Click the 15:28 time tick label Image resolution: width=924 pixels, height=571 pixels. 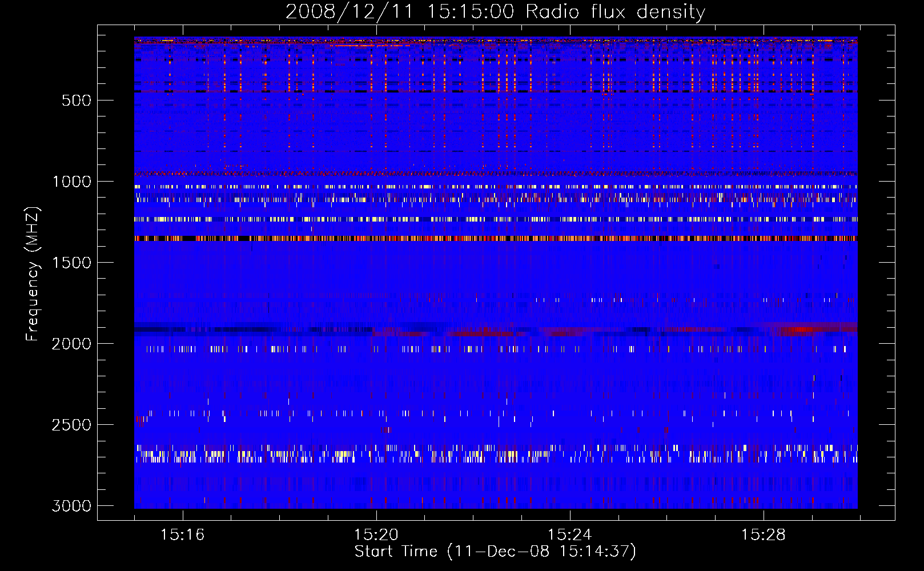pos(763,535)
